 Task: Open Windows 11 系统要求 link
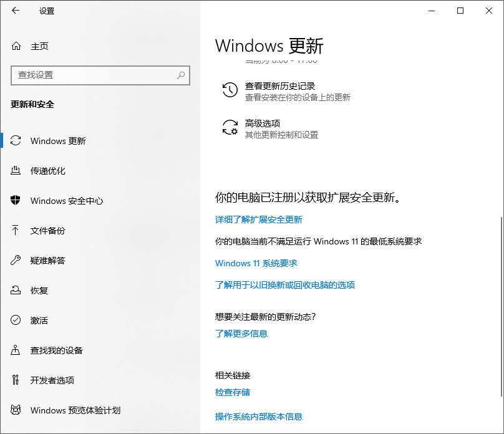coord(256,263)
